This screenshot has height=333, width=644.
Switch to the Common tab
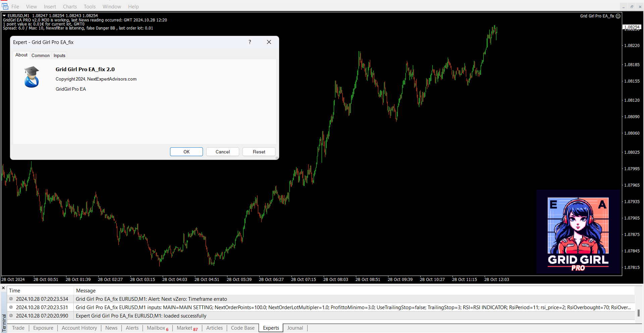[41, 56]
